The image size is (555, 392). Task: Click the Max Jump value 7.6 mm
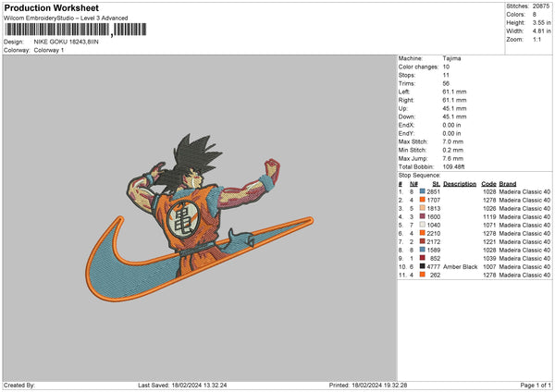click(x=453, y=158)
